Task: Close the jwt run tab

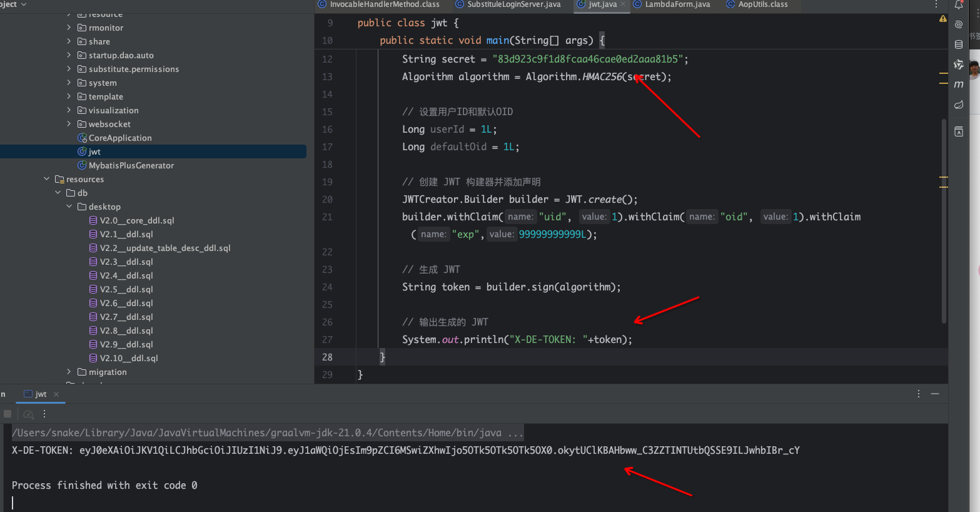Action: (x=56, y=394)
